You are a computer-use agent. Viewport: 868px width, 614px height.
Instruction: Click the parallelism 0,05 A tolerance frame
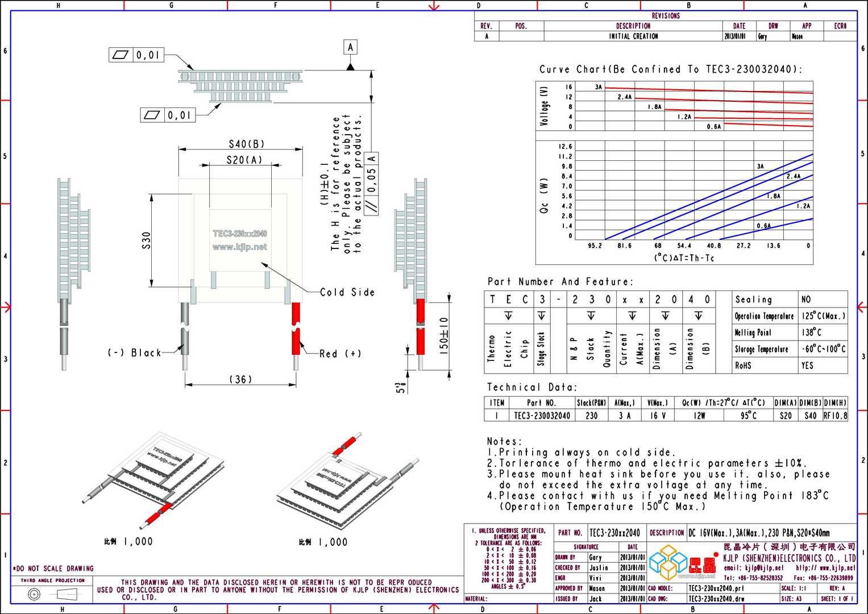[x=371, y=184]
